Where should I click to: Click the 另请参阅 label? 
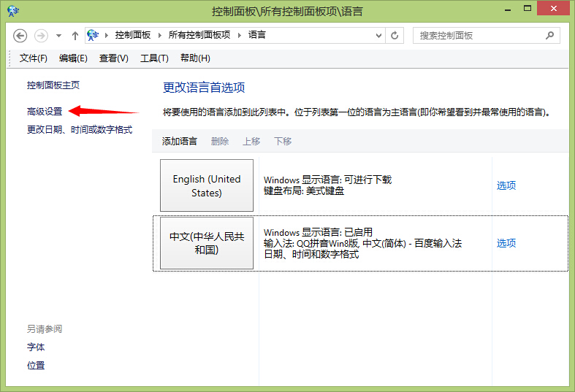[x=45, y=329]
